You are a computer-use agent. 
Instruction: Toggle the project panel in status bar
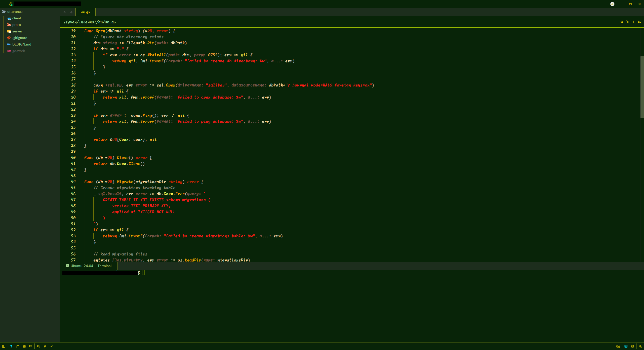click(x=11, y=346)
